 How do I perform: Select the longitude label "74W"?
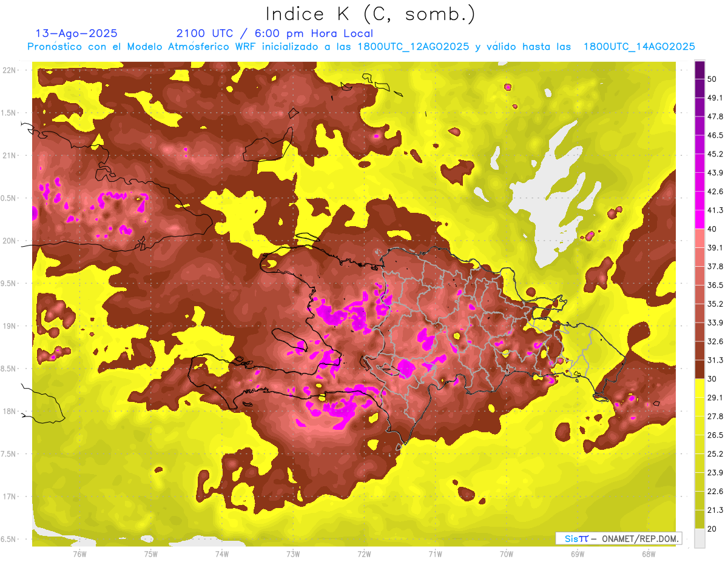[x=222, y=554]
